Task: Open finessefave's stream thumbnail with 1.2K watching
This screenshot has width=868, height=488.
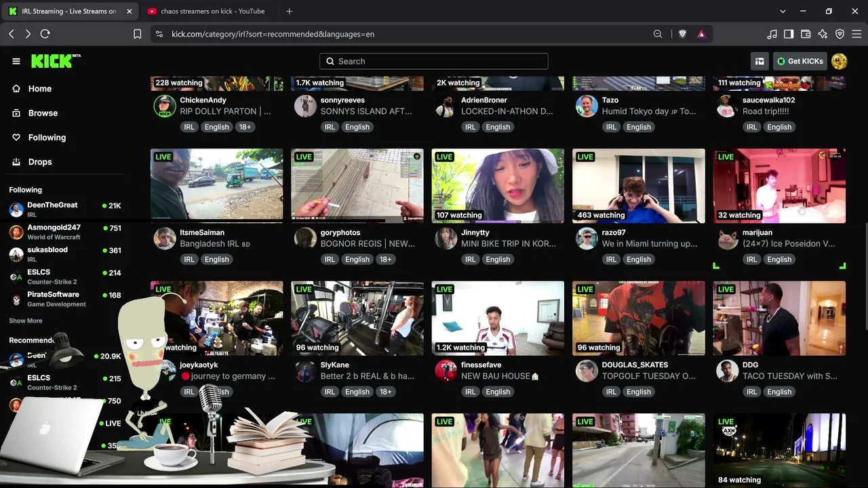Action: pyautogui.click(x=498, y=319)
